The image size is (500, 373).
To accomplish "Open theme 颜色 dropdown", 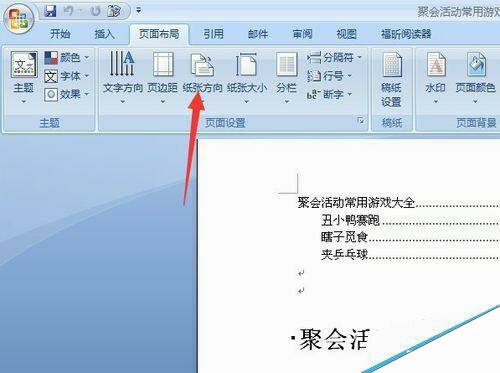I will pyautogui.click(x=67, y=58).
